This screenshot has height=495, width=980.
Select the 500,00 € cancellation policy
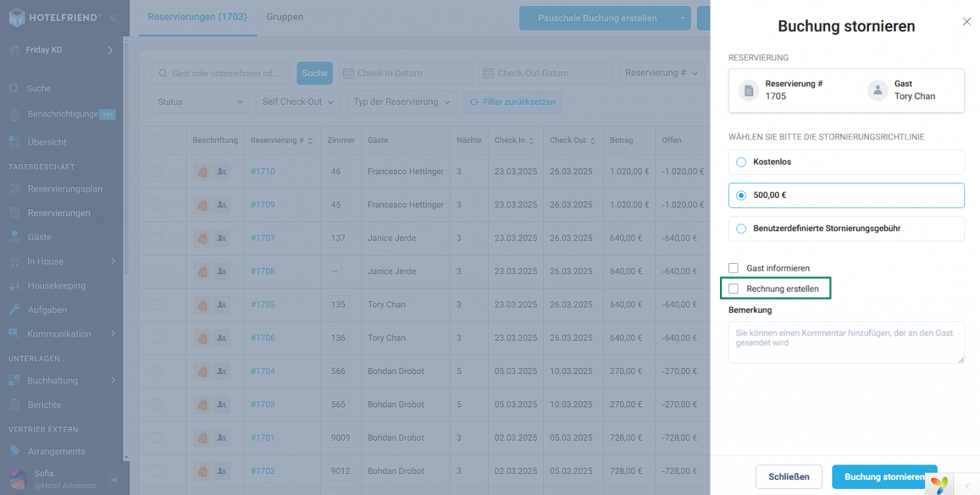pos(847,195)
